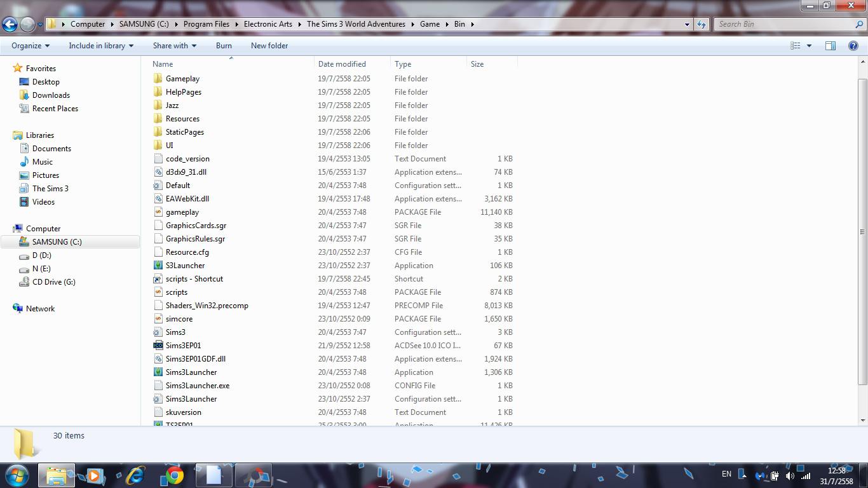The width and height of the screenshot is (868, 488).
Task: Open the N (E:) drive
Action: point(41,269)
